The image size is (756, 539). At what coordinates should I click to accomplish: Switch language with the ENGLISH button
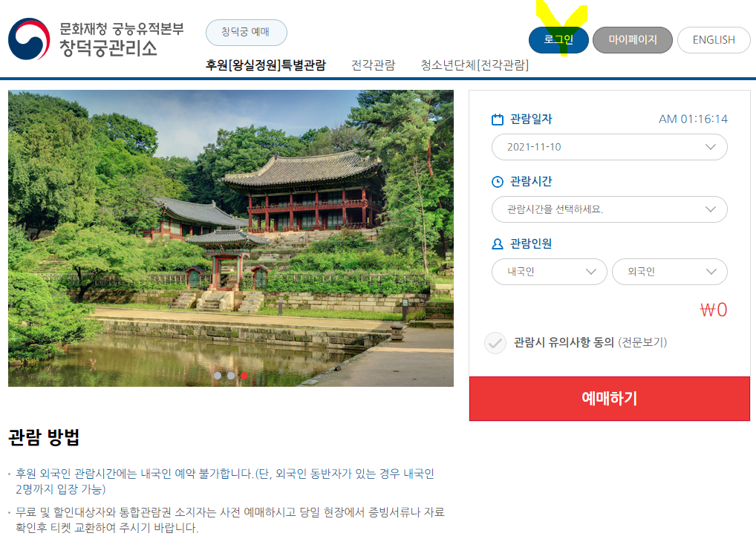click(x=714, y=40)
